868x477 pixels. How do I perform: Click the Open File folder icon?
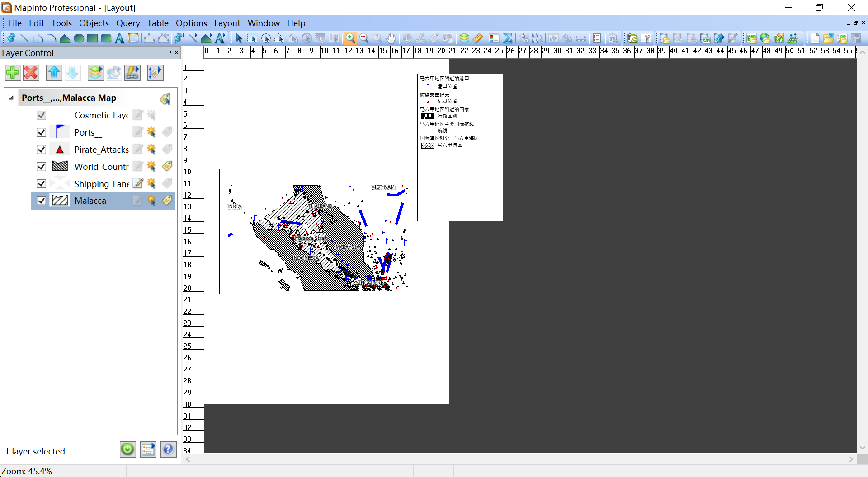(x=828, y=38)
